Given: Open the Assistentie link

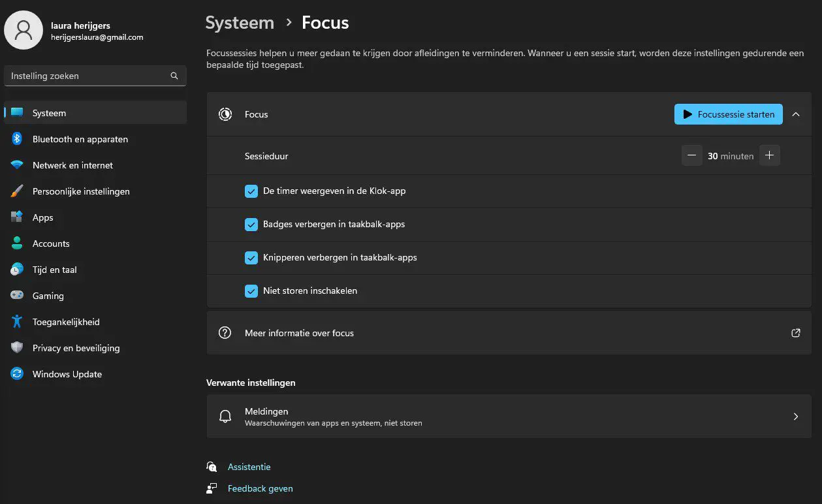Looking at the screenshot, I should (x=249, y=467).
